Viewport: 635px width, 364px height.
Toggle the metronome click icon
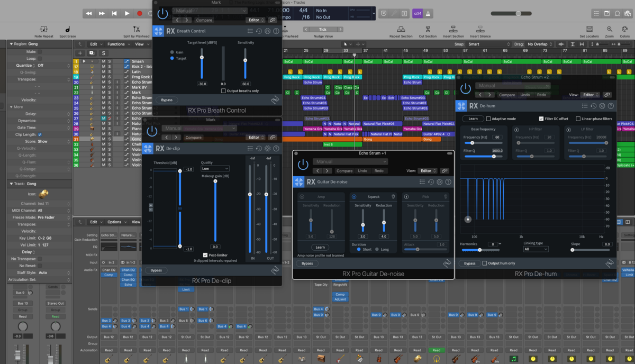point(429,13)
